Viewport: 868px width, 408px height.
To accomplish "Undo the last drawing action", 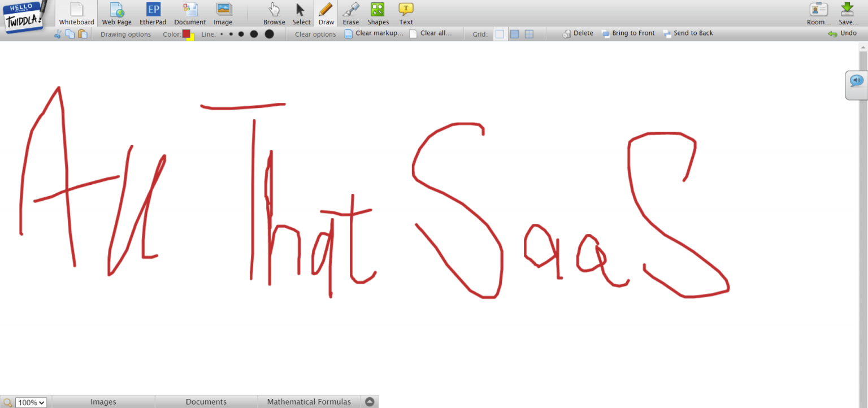I will 843,33.
